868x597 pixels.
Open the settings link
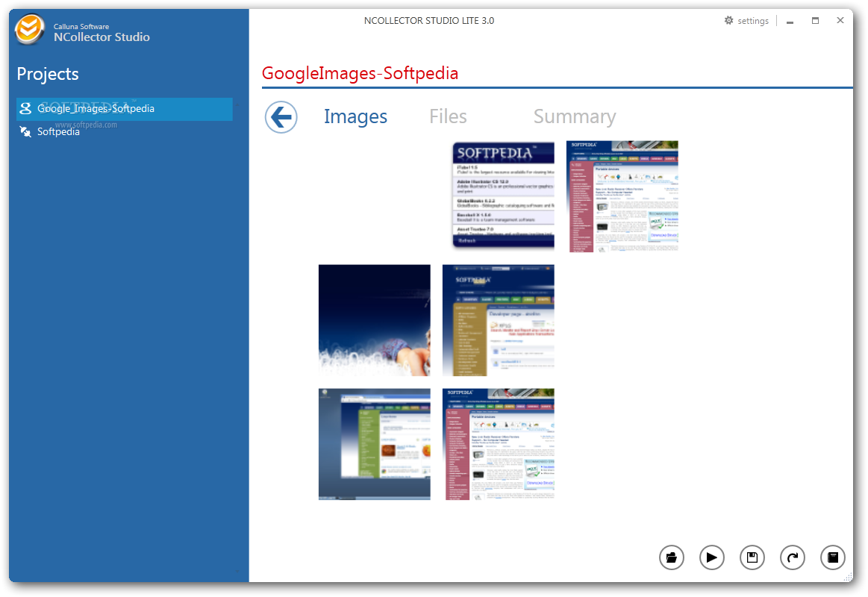[753, 21]
